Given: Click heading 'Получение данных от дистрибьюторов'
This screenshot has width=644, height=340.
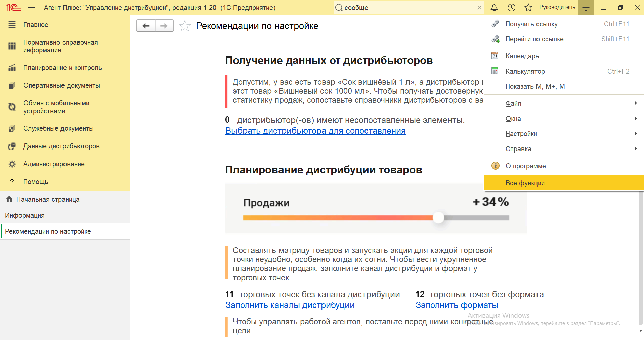Looking at the screenshot, I should pyautogui.click(x=329, y=60).
